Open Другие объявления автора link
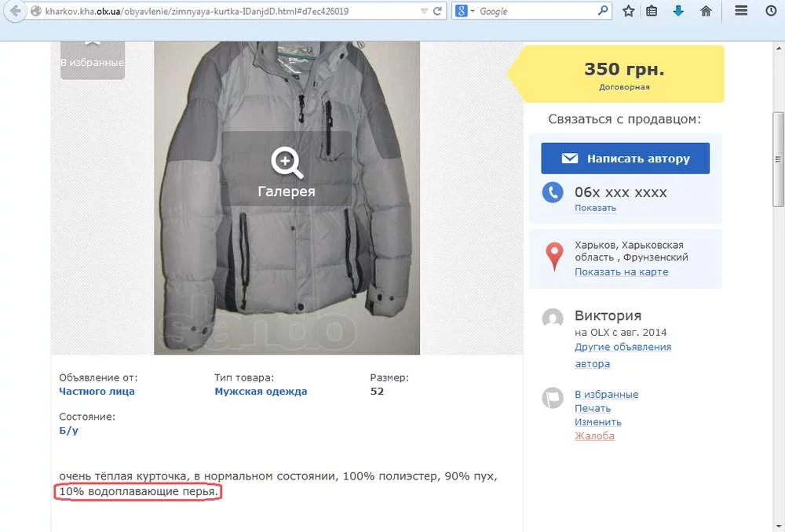The image size is (785, 532). point(623,347)
